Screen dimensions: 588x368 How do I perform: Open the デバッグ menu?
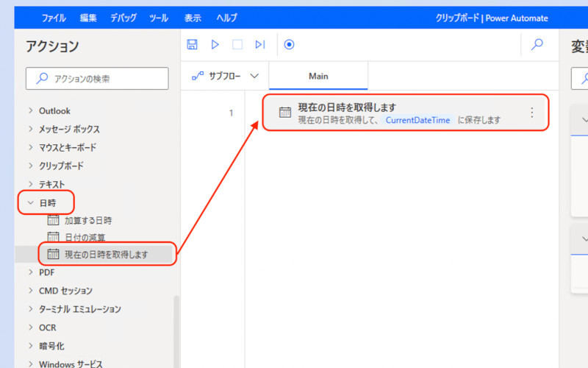(x=123, y=18)
